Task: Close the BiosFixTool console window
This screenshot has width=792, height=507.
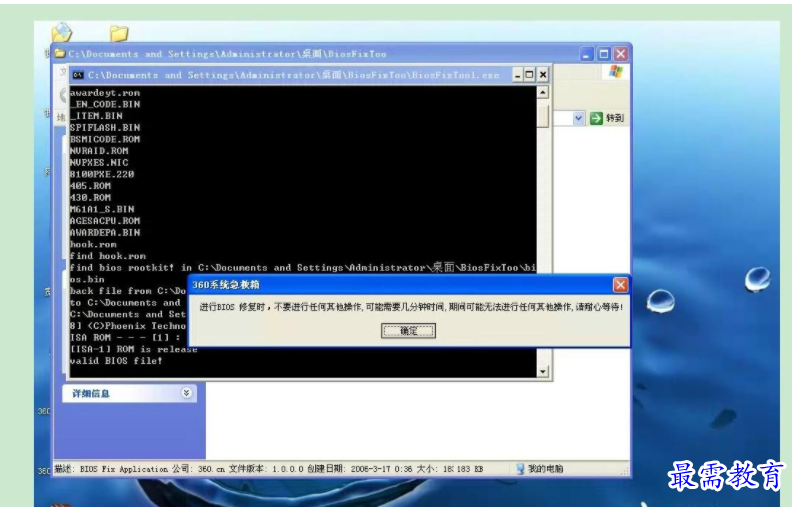Action: (542, 75)
